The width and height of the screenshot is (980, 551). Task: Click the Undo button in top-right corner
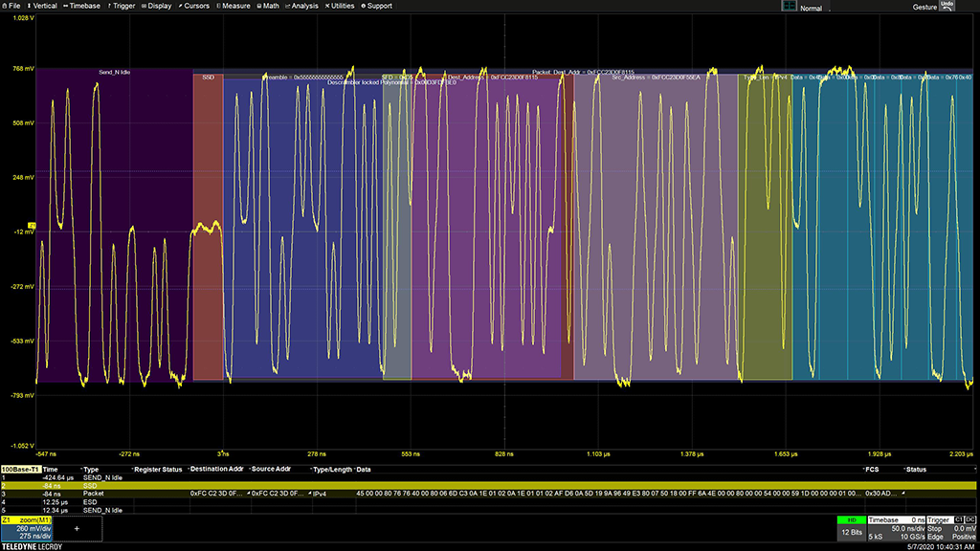947,6
